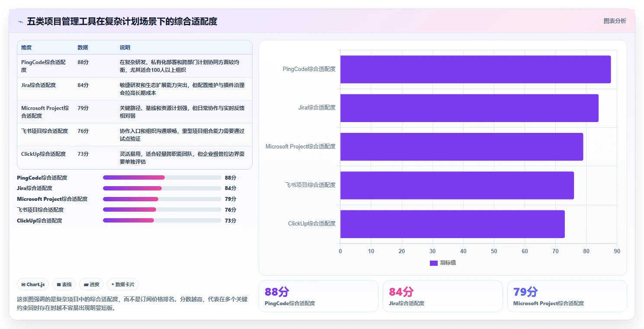Viewport: 644px width, 329px height.
Task: Select the 进度 tag chip
Action: 91,284
